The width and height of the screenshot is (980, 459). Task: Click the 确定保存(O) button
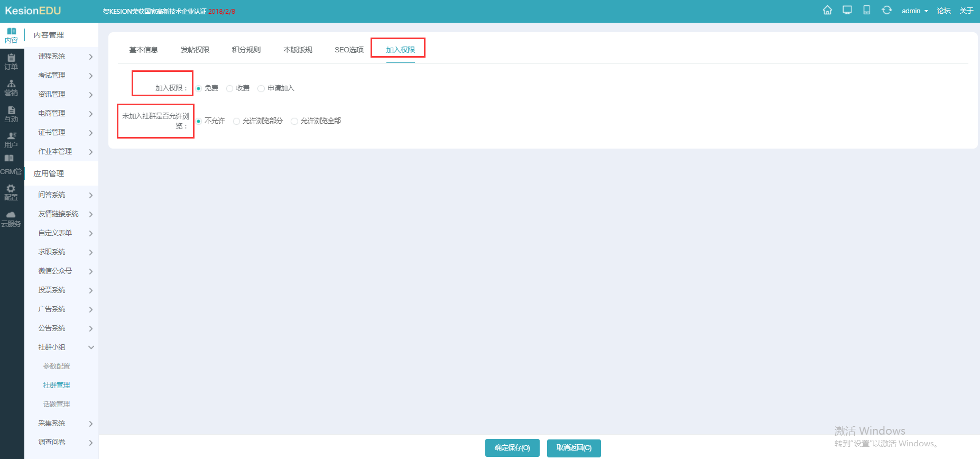(x=512, y=448)
